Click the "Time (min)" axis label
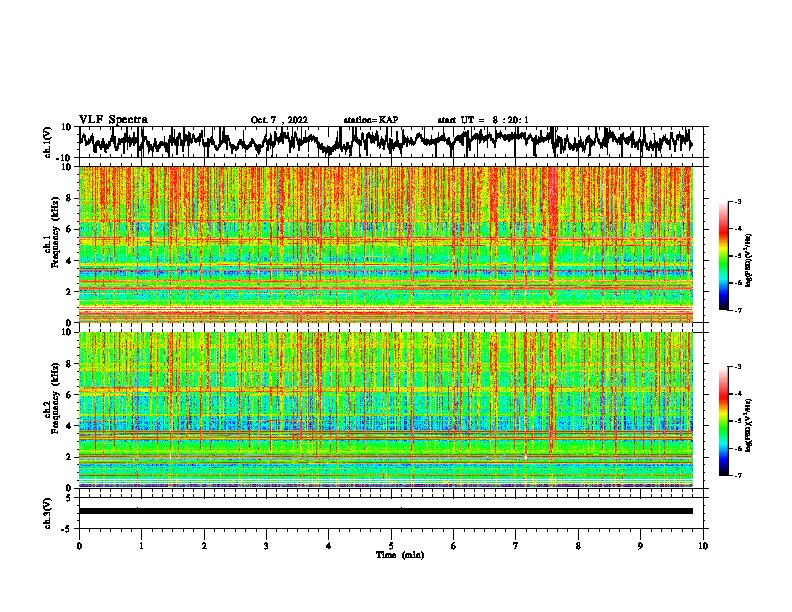Screen dimensions: 792x612 point(400,555)
